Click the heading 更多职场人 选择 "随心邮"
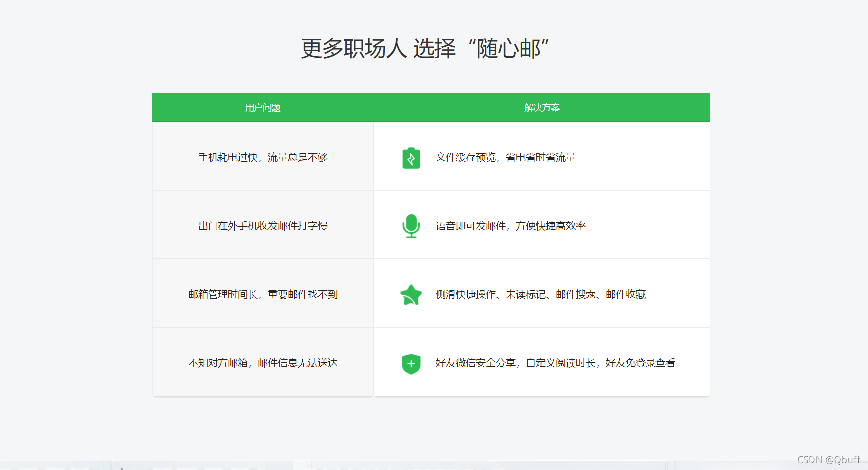Viewport: 868px width, 470px height. click(425, 49)
